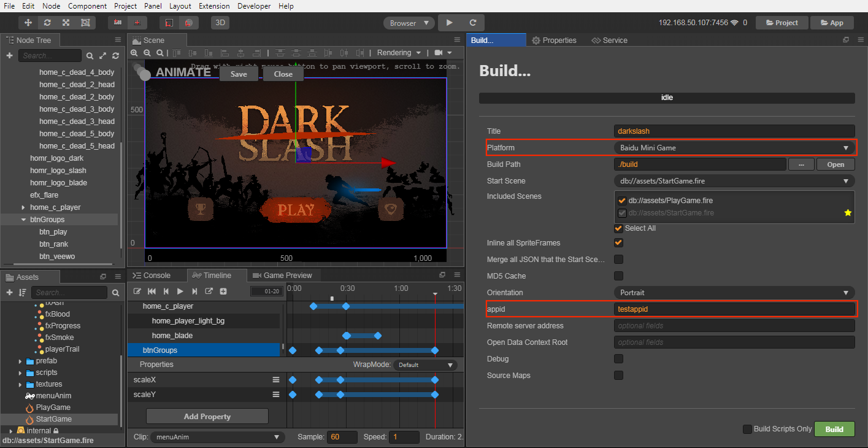Zoom in on the Scene view
Image resolution: width=868 pixels, height=448 pixels.
pyautogui.click(x=134, y=53)
